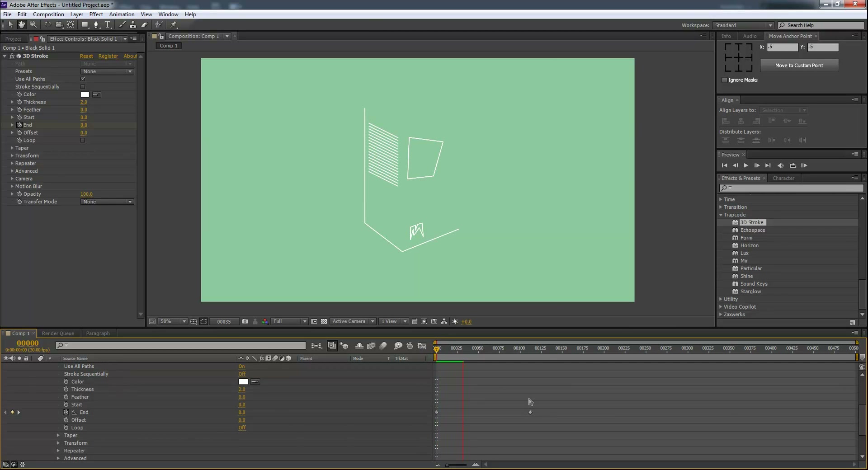868x470 pixels.
Task: Toggle loop option in Preview panel
Action: coord(793,165)
